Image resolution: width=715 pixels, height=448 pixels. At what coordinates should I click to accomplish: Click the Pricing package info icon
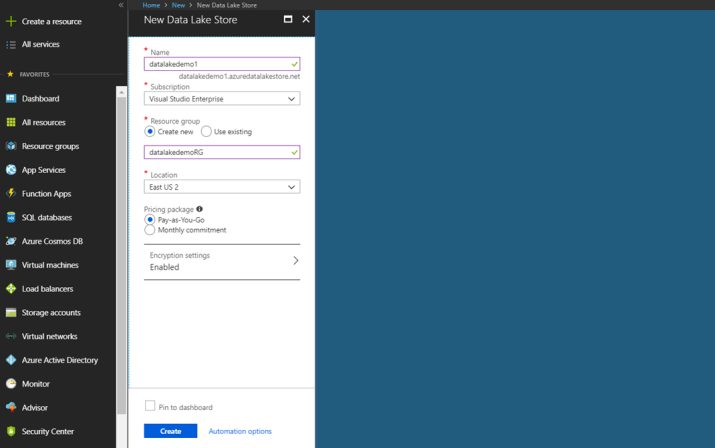(200, 209)
